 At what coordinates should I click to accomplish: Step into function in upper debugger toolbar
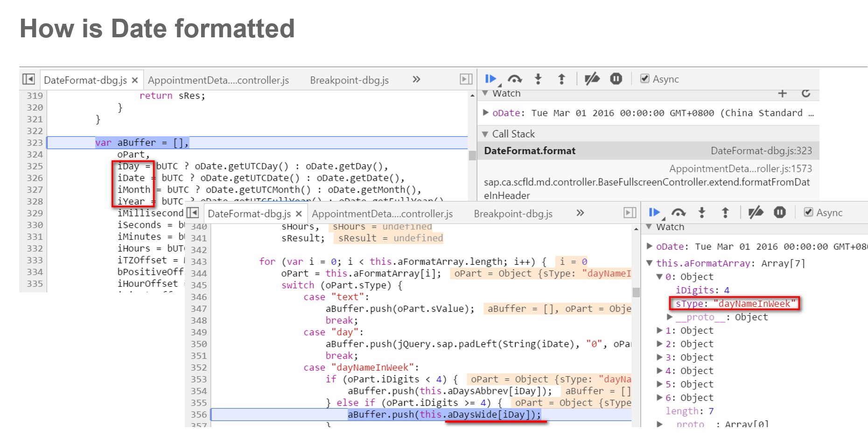pyautogui.click(x=538, y=79)
